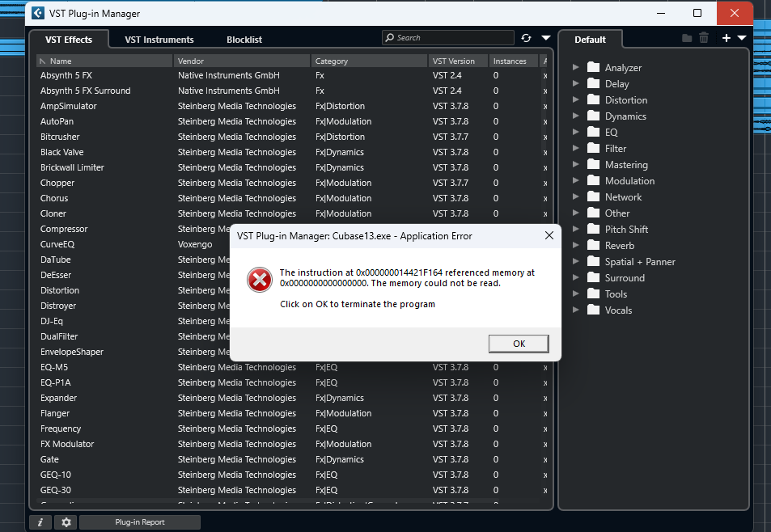Expand the Dynamics folder arrow
Screen dimensions: 771x532
576,116
